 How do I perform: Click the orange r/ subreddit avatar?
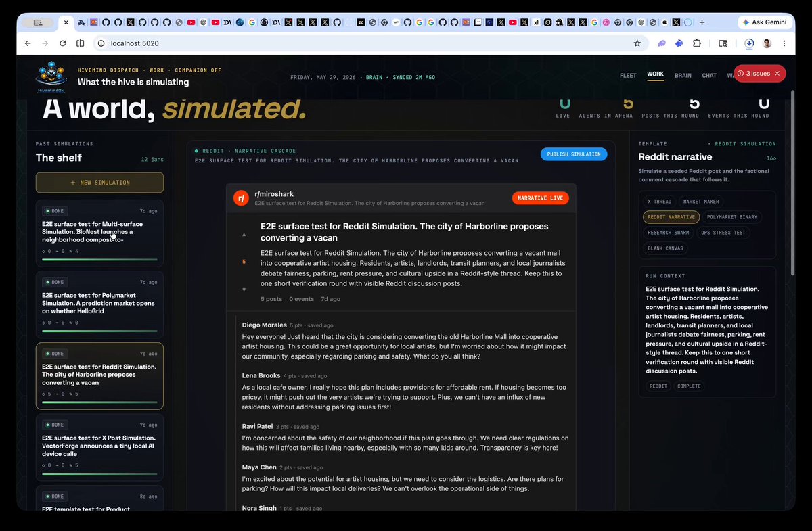(241, 198)
